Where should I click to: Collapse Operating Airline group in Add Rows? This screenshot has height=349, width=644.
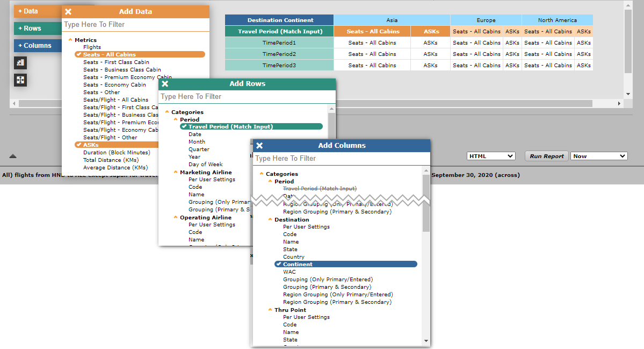pyautogui.click(x=176, y=217)
